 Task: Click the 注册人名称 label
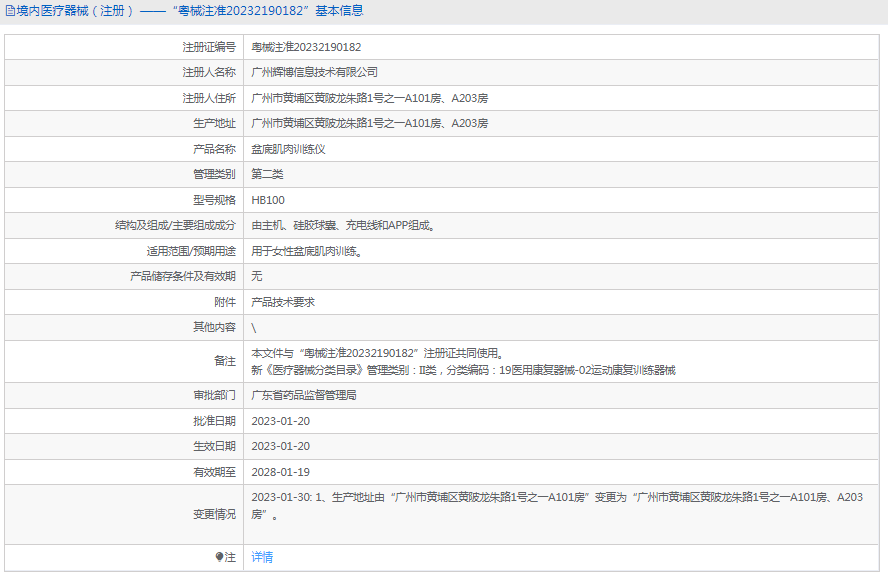coord(209,72)
